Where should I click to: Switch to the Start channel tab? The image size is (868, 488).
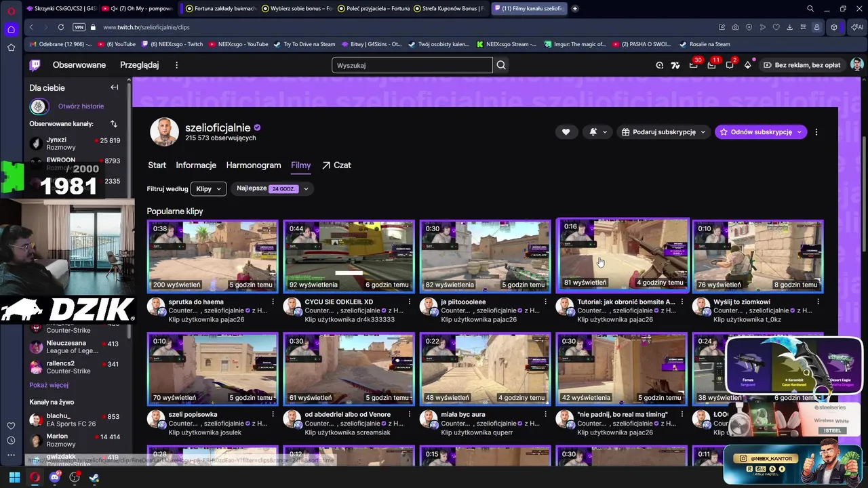point(157,165)
